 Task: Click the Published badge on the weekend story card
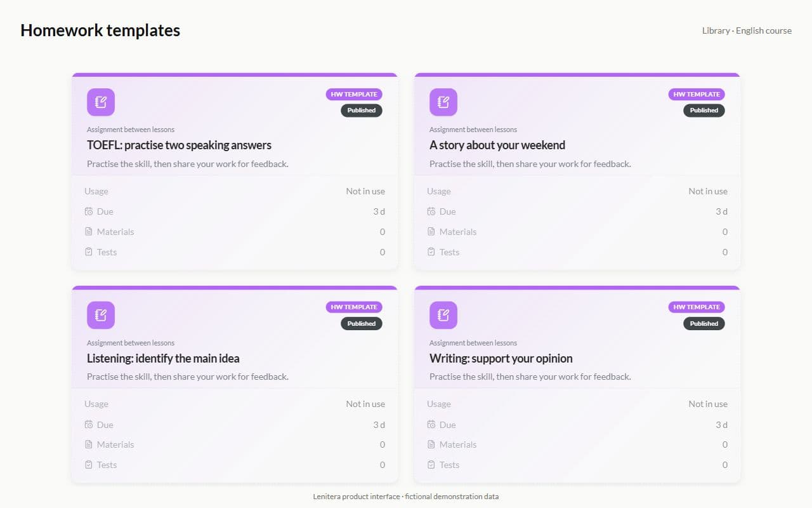click(704, 110)
